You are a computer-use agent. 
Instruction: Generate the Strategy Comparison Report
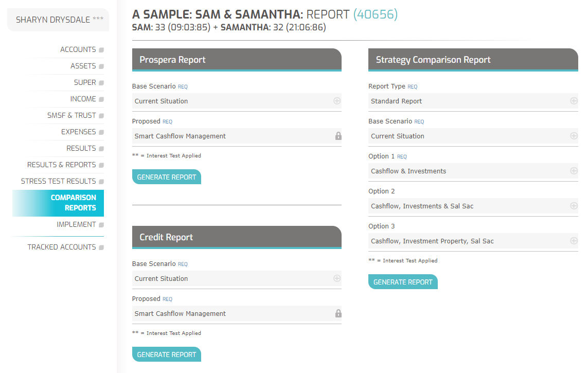tap(403, 282)
